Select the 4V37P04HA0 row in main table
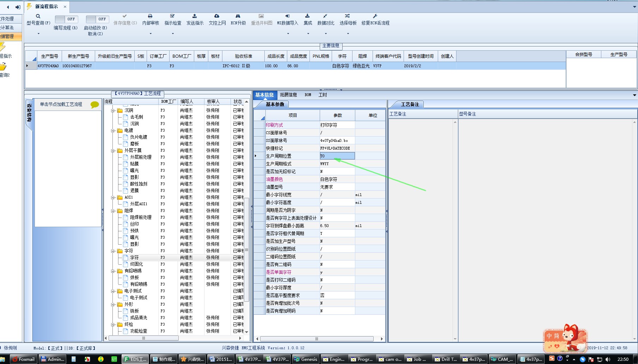 point(295,66)
